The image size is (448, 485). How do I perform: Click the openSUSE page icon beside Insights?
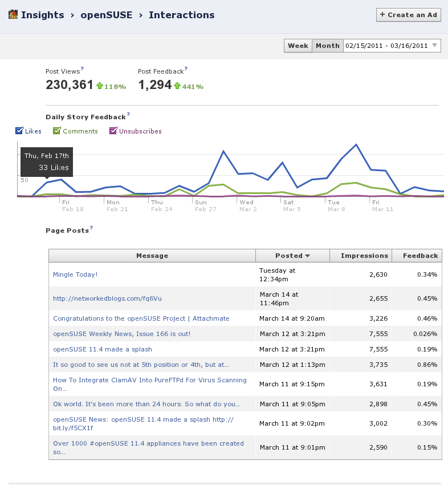pyautogui.click(x=13, y=15)
